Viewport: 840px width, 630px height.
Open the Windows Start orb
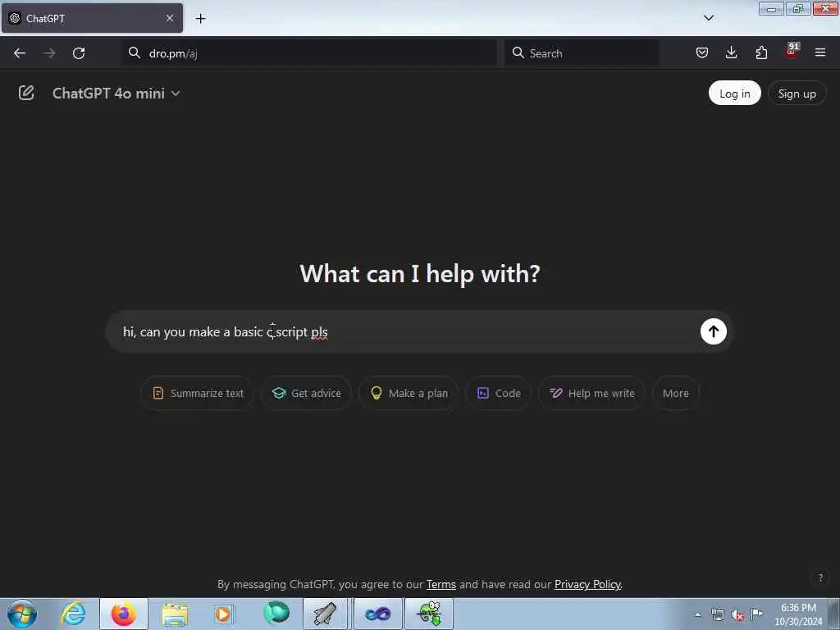(x=22, y=614)
